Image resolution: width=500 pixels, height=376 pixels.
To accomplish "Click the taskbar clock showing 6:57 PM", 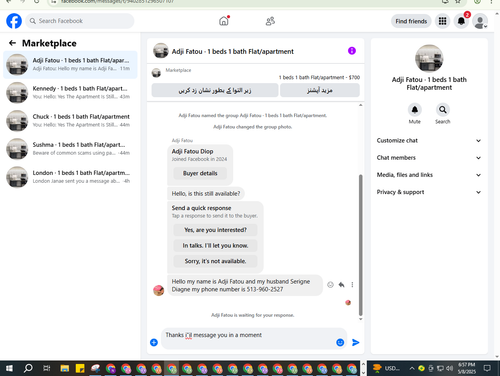I will 467,368.
